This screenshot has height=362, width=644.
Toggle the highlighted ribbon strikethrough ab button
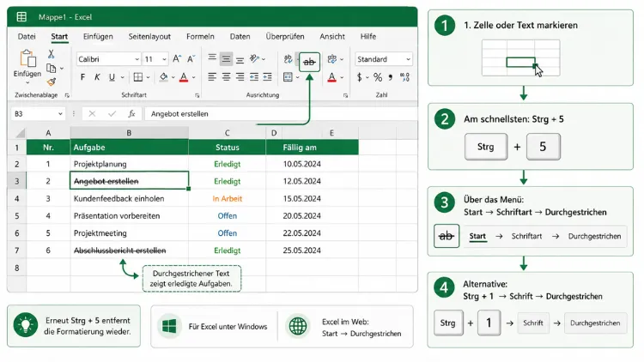coord(309,62)
